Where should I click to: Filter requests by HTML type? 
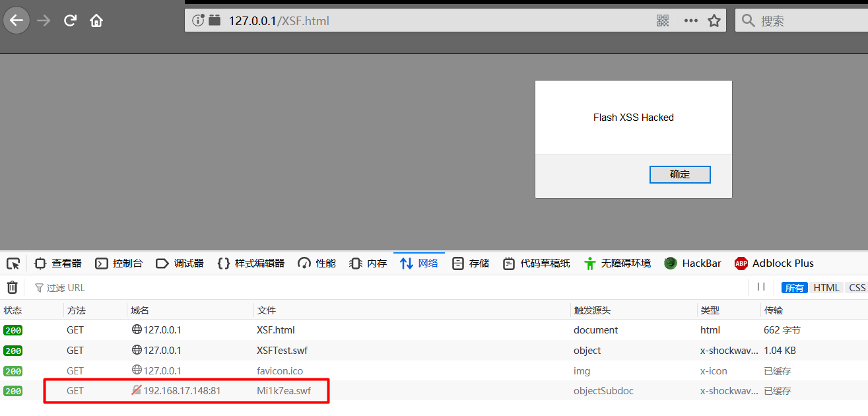point(826,287)
